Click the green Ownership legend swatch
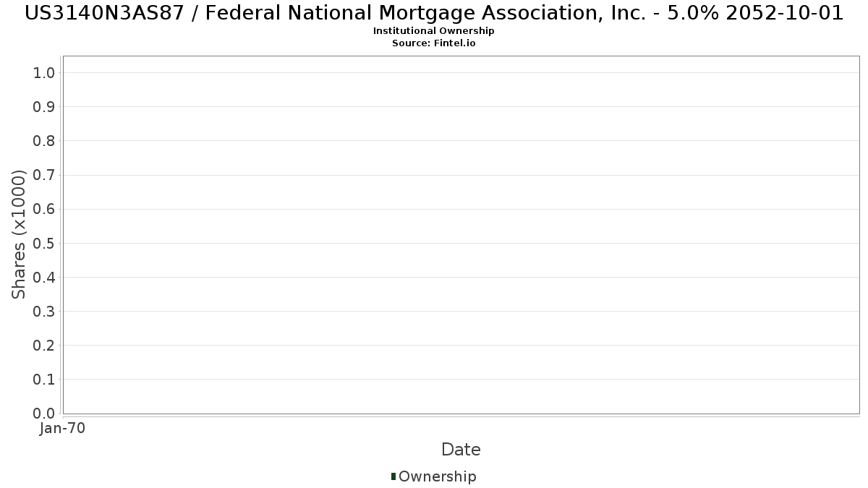The image size is (868, 488). (393, 476)
